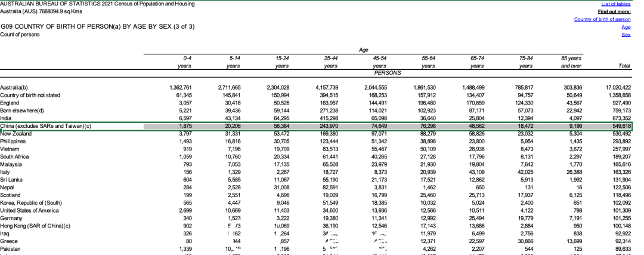Select the Hong Kong (SAR of China)(c) label
The width and height of the screenshot is (644, 255).
coord(35,226)
